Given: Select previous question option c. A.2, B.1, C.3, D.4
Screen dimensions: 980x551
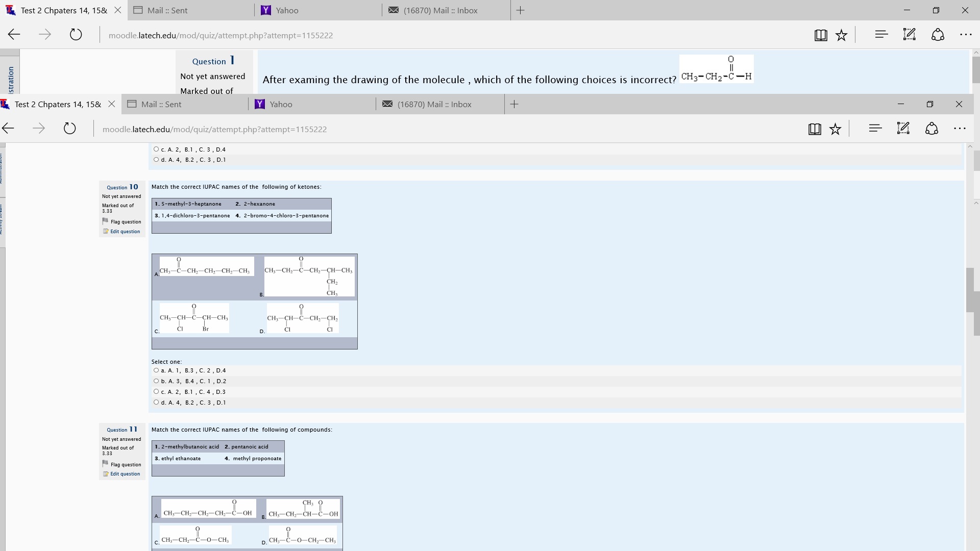Looking at the screenshot, I should pos(156,149).
